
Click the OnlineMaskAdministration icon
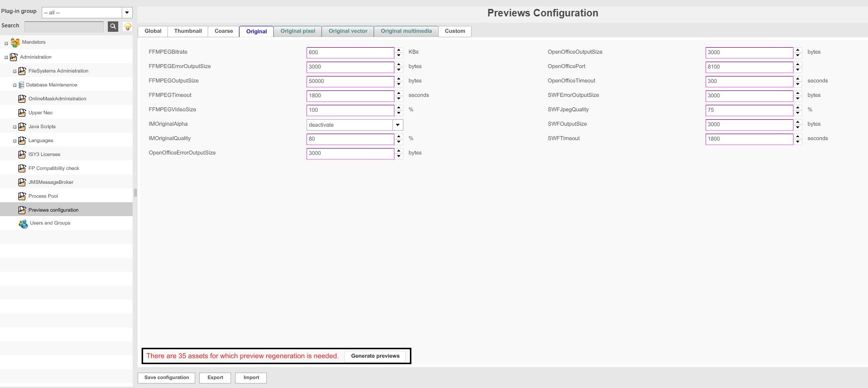[x=22, y=99]
